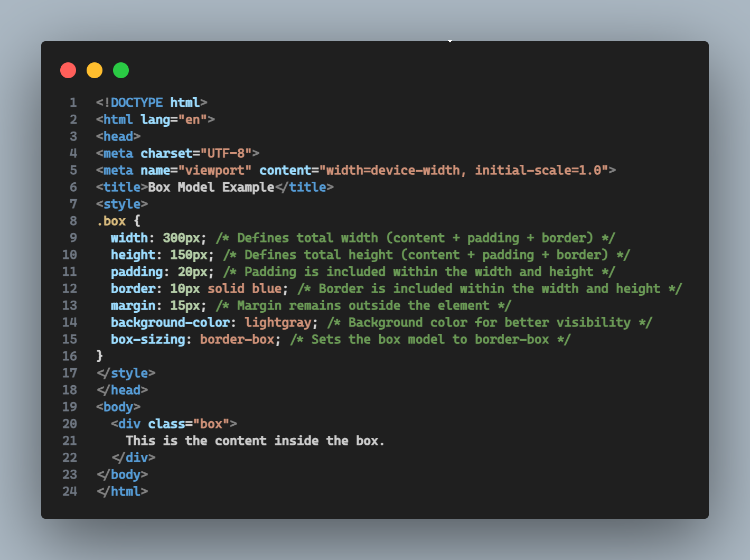This screenshot has height=560, width=750.
Task: Select the content text inside the box div
Action: coord(255,441)
